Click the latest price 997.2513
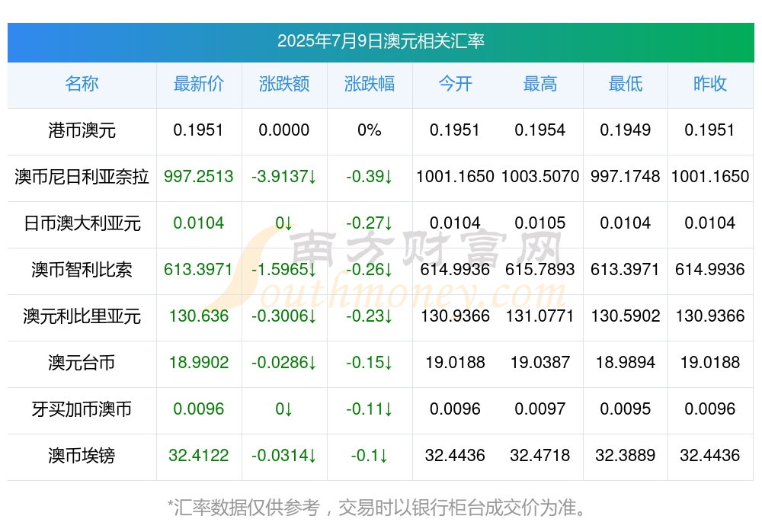This screenshot has width=762, height=532. coord(199,177)
